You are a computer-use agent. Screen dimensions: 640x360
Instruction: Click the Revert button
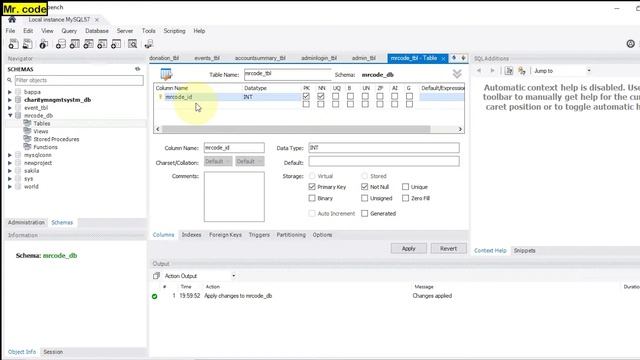click(449, 248)
